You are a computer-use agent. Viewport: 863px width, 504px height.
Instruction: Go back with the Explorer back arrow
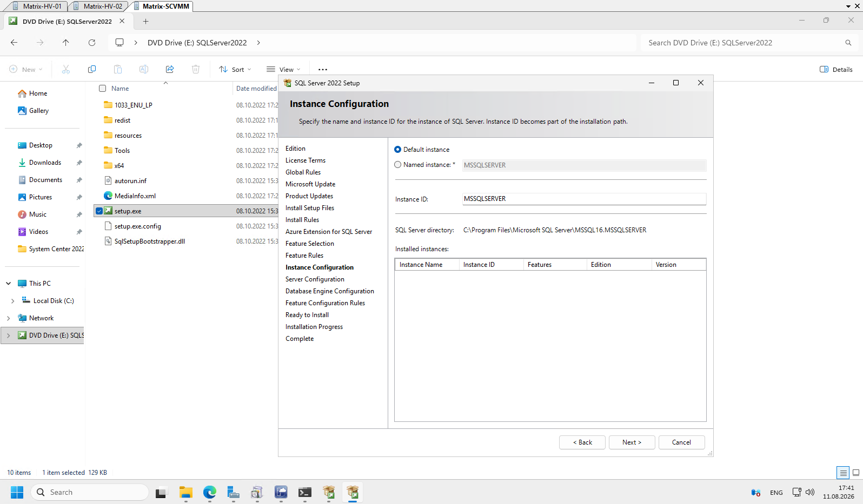(x=14, y=43)
